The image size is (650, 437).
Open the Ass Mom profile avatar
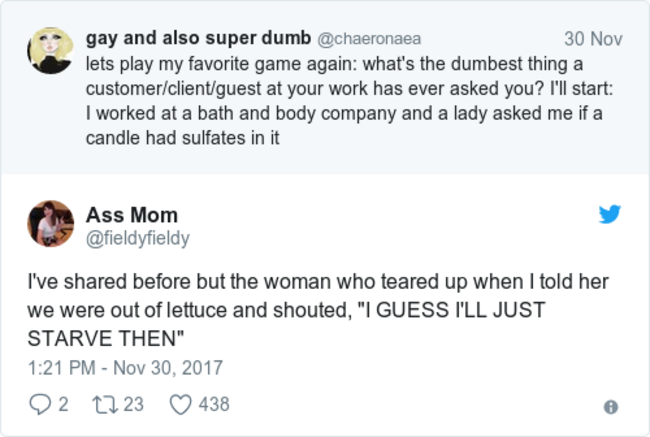click(x=51, y=223)
